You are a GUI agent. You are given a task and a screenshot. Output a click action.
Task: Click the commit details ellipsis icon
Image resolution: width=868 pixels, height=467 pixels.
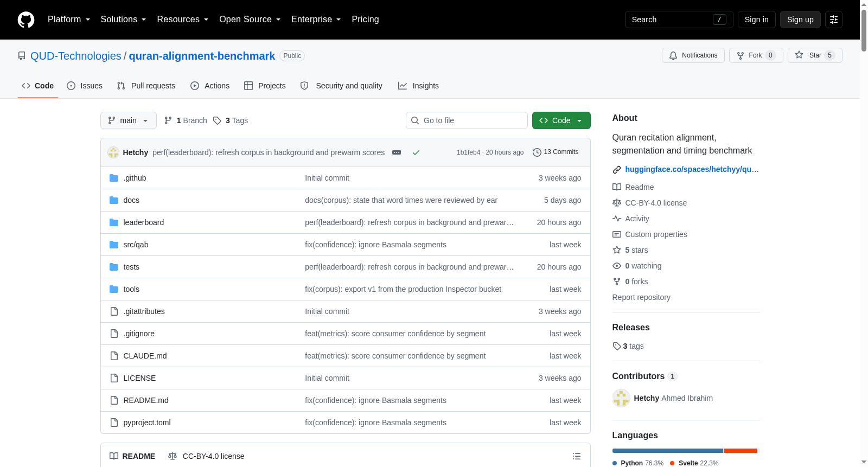tap(397, 152)
